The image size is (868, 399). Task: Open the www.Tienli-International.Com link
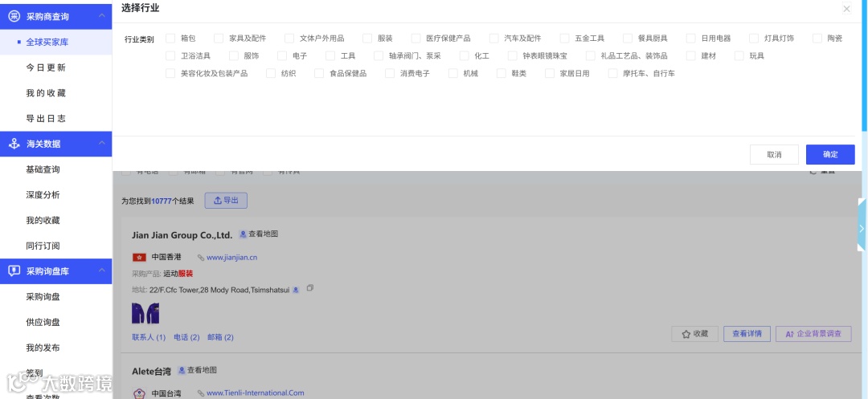pos(256,393)
